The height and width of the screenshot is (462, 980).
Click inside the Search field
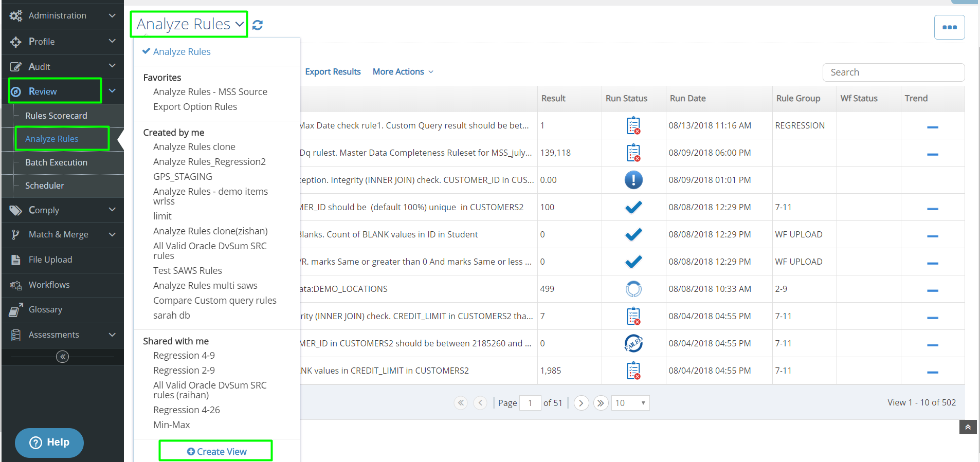[x=894, y=72]
